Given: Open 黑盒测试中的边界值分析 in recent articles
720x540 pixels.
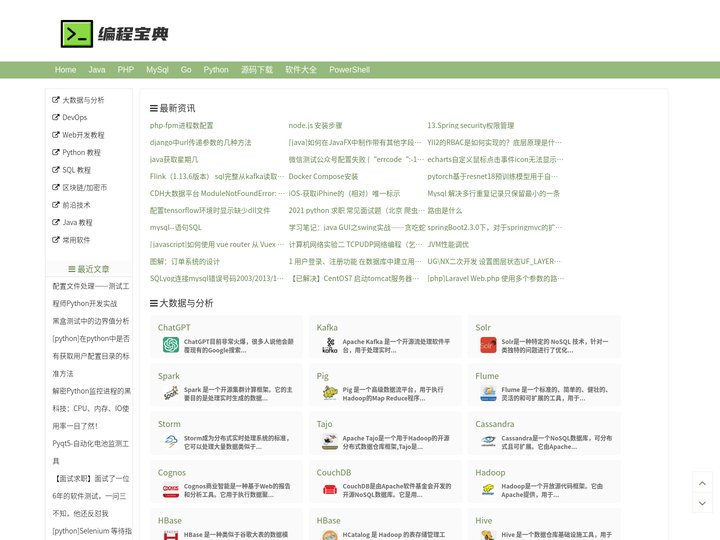Looking at the screenshot, I should click(x=90, y=321).
